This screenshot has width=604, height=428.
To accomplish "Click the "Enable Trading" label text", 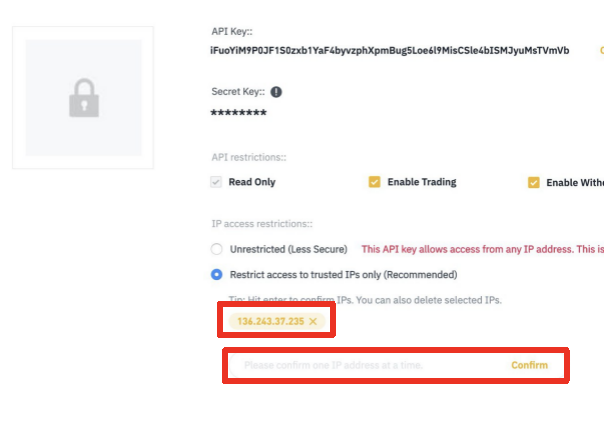I will 421,182.
